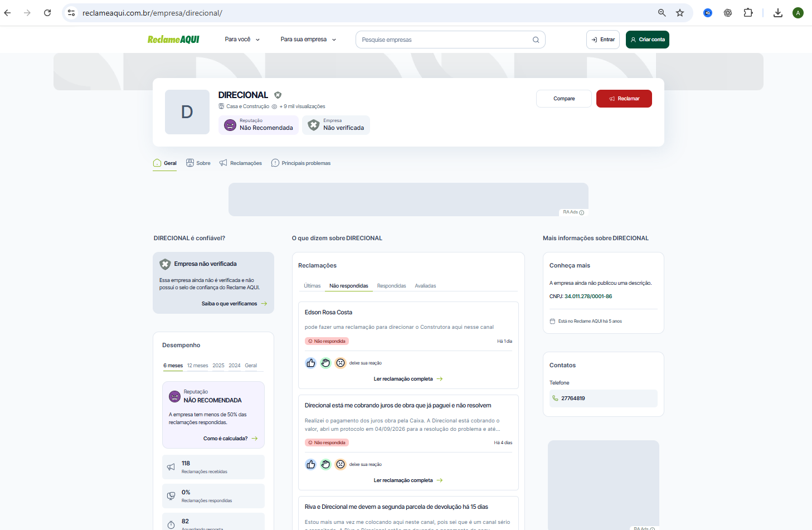The image size is (812, 530).
Task: Click sad face reaction on Edson Rosa Costa complaint
Action: pos(341,363)
